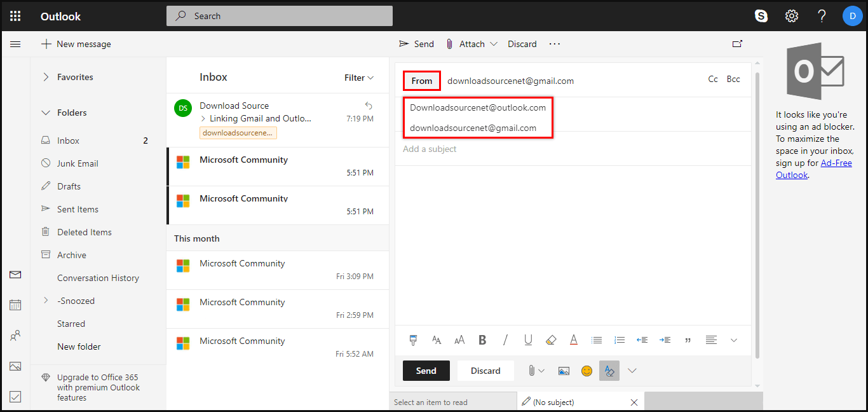Set text alignment
Image resolution: width=868 pixels, height=412 pixels.
711,340
